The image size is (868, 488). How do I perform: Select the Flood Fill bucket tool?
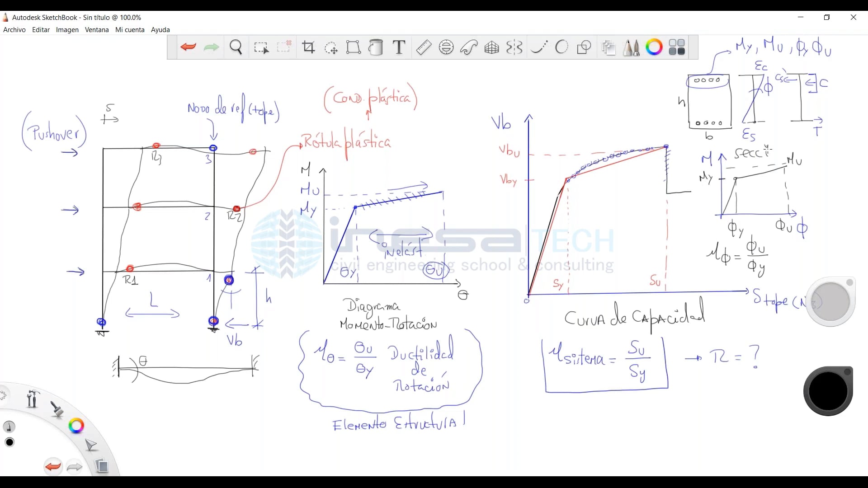[376, 47]
